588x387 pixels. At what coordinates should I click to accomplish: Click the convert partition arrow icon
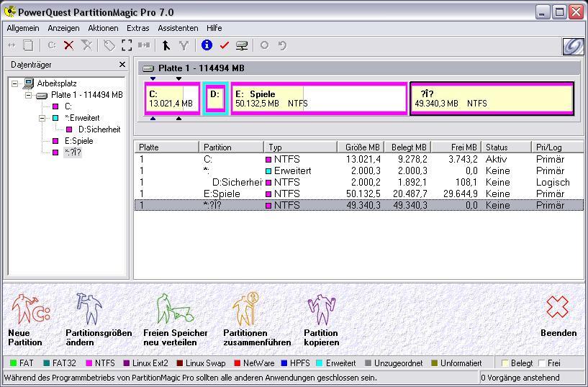coord(144,45)
